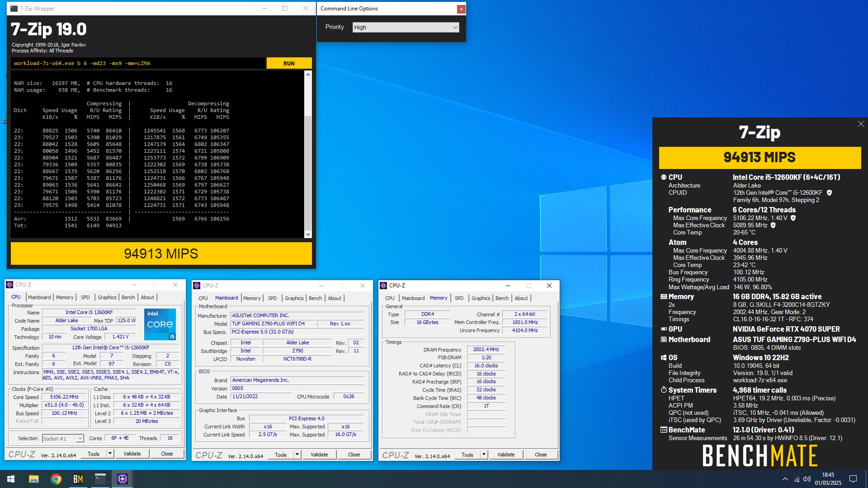Click 7-Zip Wrapper title bar icon
The height and width of the screenshot is (488, 868).
click(x=14, y=9)
